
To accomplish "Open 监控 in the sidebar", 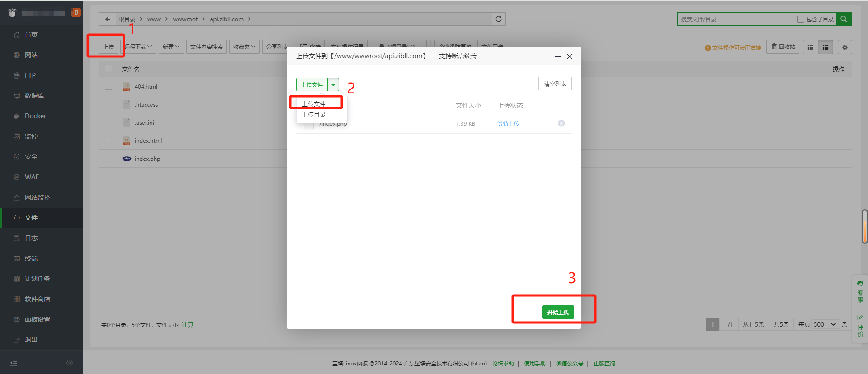I will pyautogui.click(x=31, y=136).
